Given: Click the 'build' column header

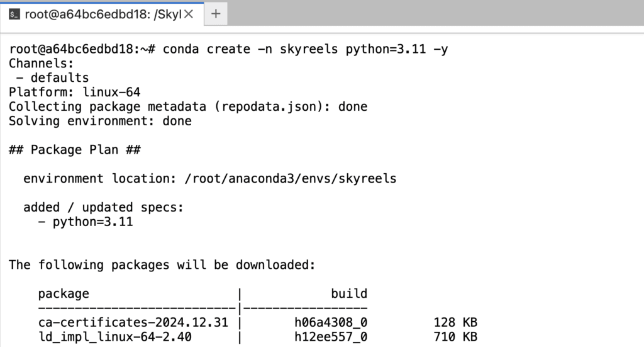Looking at the screenshot, I should point(349,293).
